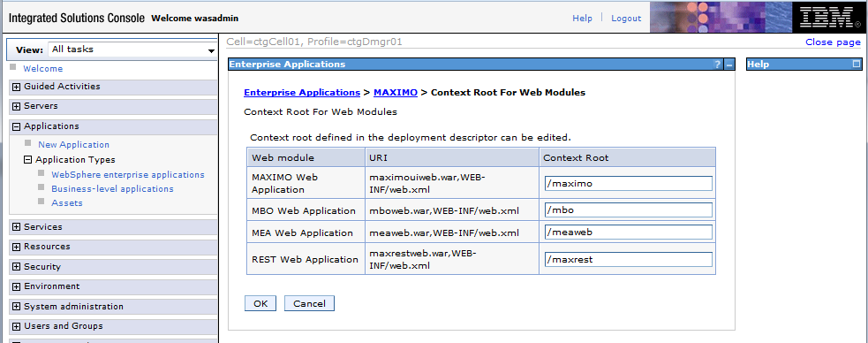Go to MAXIMO breadcrumb link
Viewport: 868px width, 343px height.
(396, 93)
